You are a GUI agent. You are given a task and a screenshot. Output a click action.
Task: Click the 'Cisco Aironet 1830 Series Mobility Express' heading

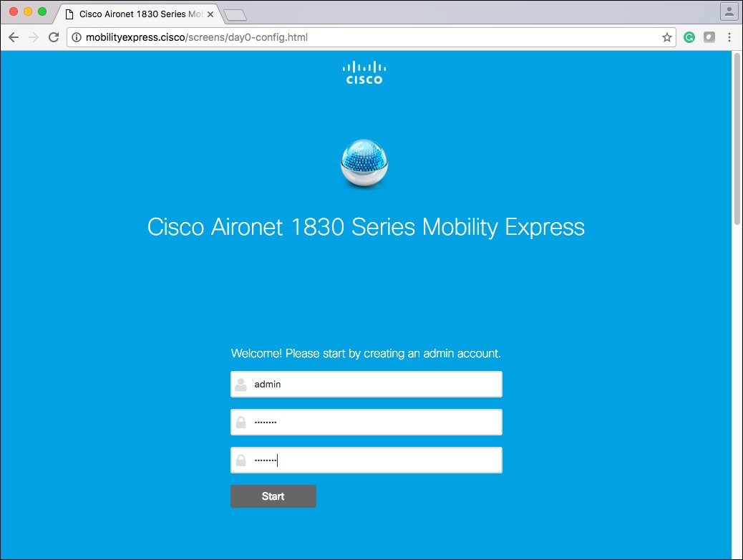coord(366,228)
